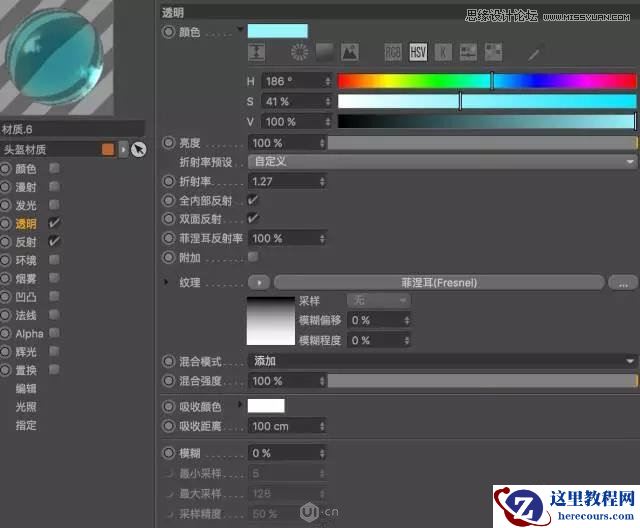
Task: Click the saturation gradient slider
Action: 487,101
